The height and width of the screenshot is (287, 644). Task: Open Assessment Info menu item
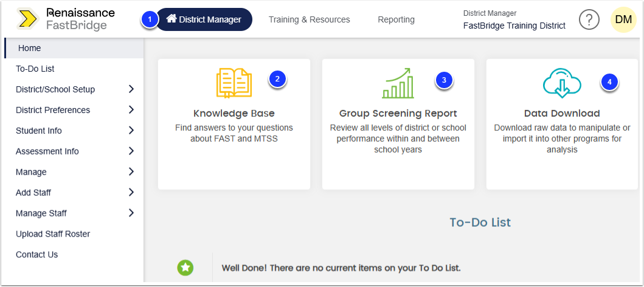[47, 151]
